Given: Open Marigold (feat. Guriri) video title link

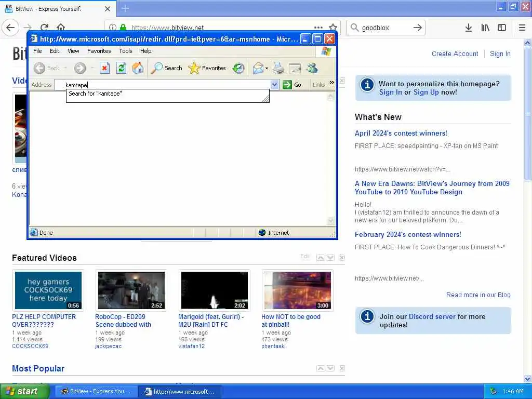Looking at the screenshot, I should (x=211, y=321).
